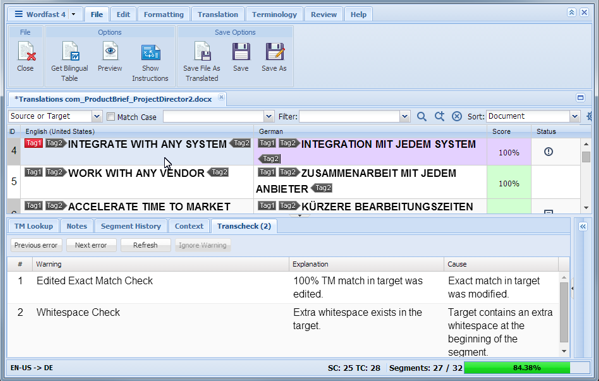This screenshot has width=599, height=381.
Task: Click the Filter input field
Action: tap(350, 116)
